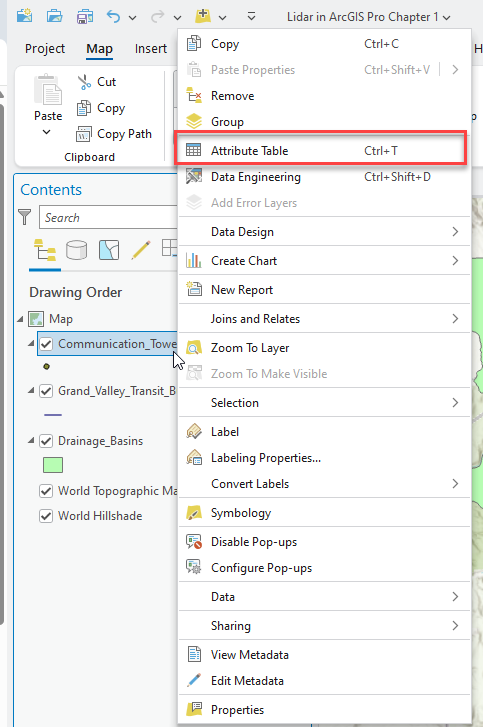Click the Save Project icon

click(85, 17)
